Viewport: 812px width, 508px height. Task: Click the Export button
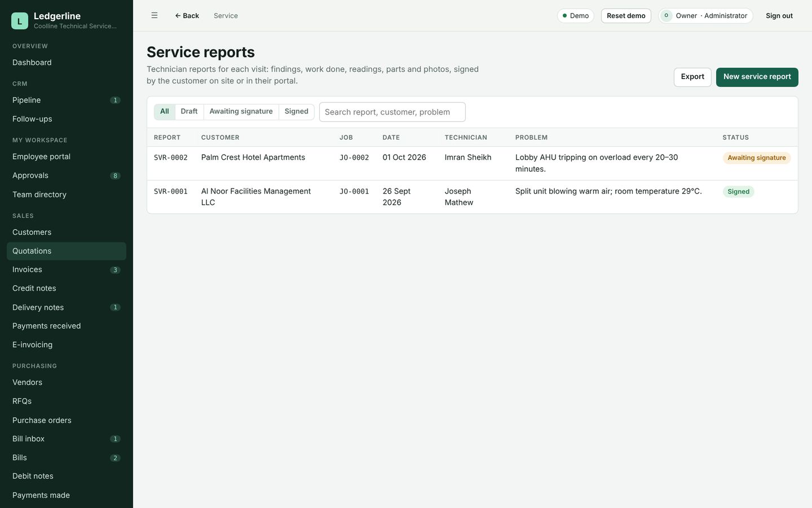692,77
